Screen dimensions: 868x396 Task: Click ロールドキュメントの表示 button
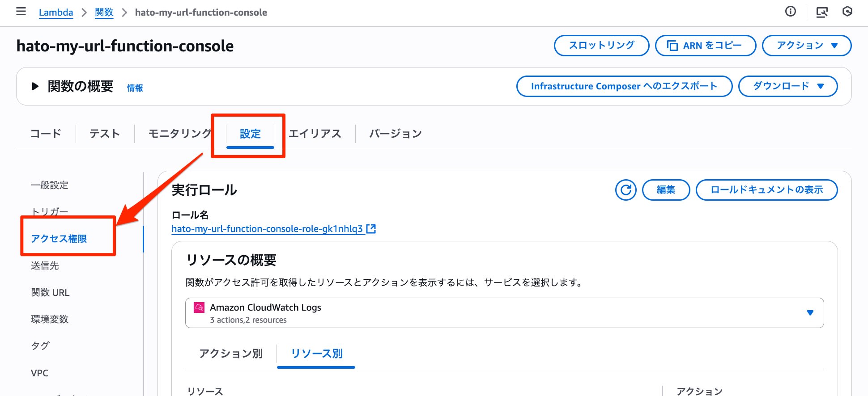(766, 190)
